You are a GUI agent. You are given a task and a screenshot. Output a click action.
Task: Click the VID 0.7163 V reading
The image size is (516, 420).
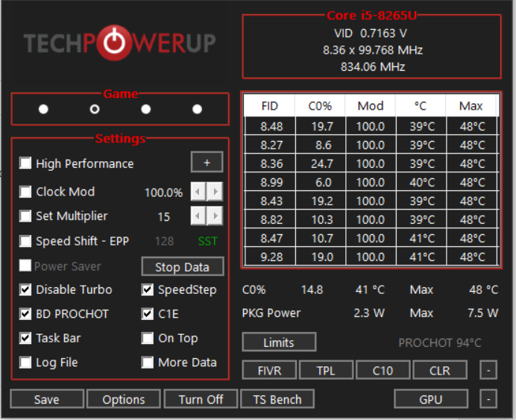click(x=371, y=34)
